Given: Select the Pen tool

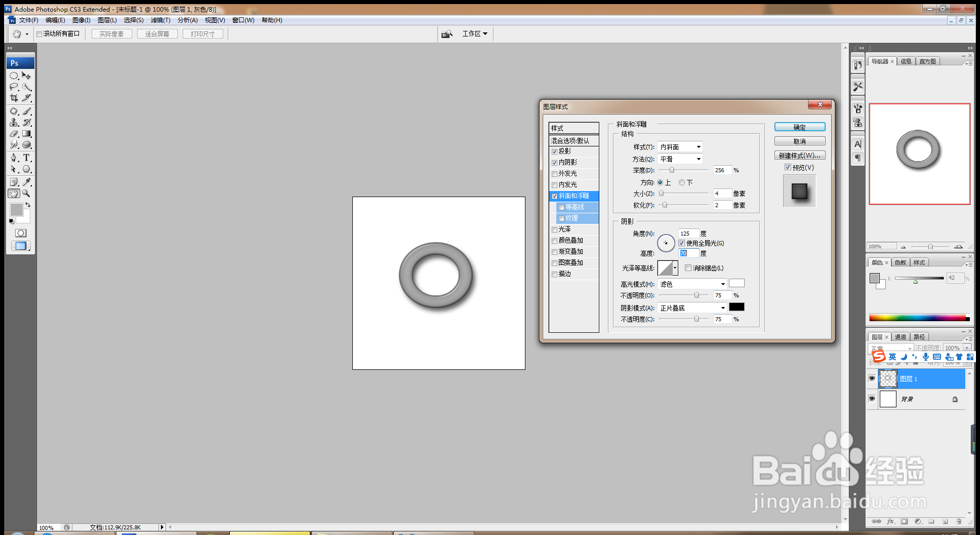Looking at the screenshot, I should pos(14,158).
